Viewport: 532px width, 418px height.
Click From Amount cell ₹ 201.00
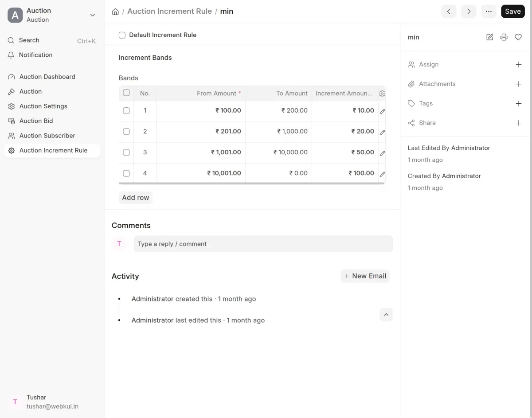coord(201,131)
